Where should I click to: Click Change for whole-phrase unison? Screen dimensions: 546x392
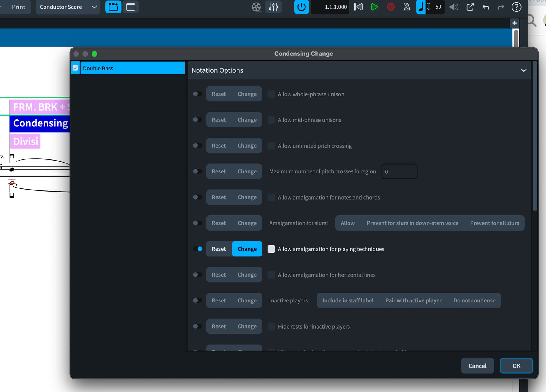click(x=247, y=94)
